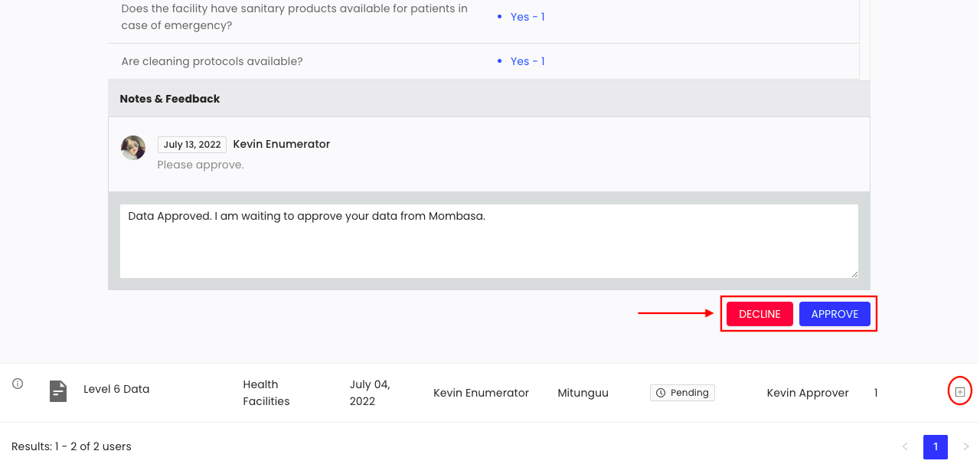
Task: Decline the submitted data
Action: click(x=759, y=314)
